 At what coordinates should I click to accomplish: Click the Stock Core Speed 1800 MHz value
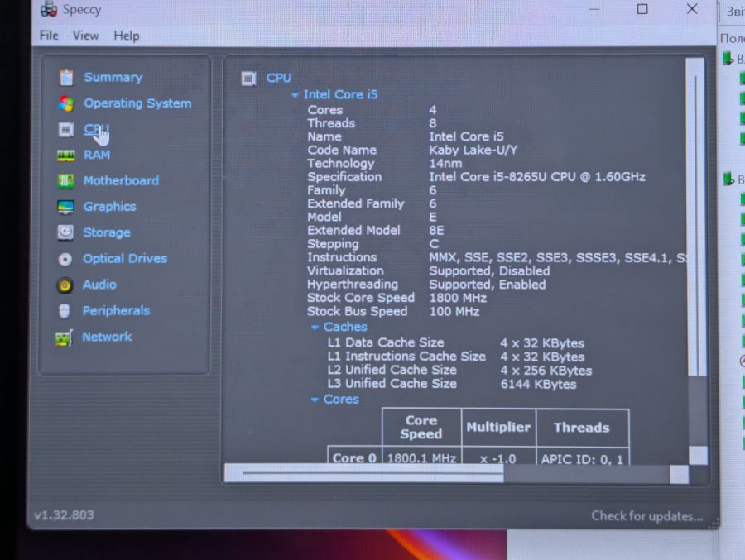click(x=458, y=299)
